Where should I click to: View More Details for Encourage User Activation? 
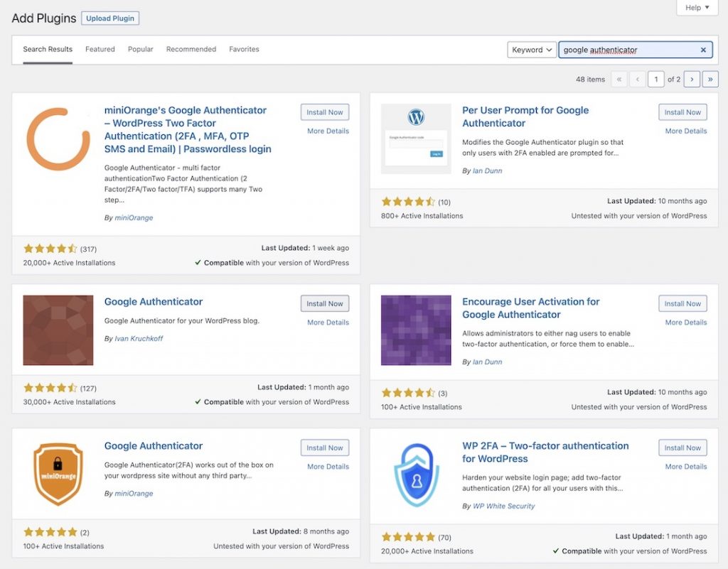point(686,323)
